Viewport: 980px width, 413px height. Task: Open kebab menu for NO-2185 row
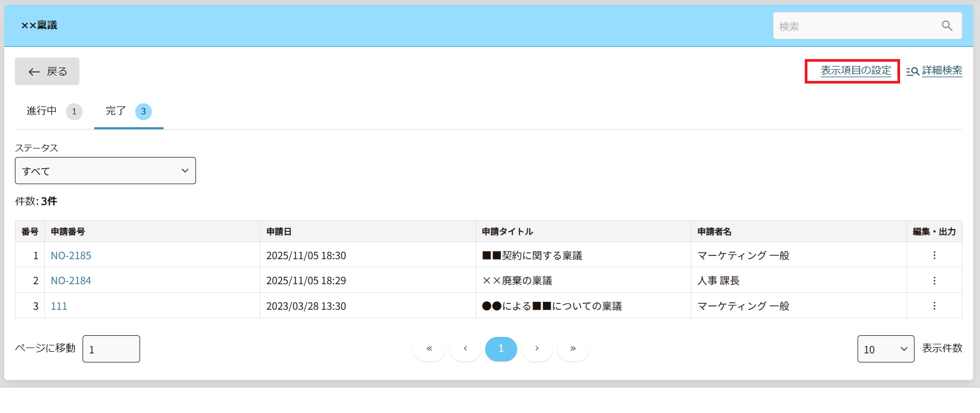934,255
